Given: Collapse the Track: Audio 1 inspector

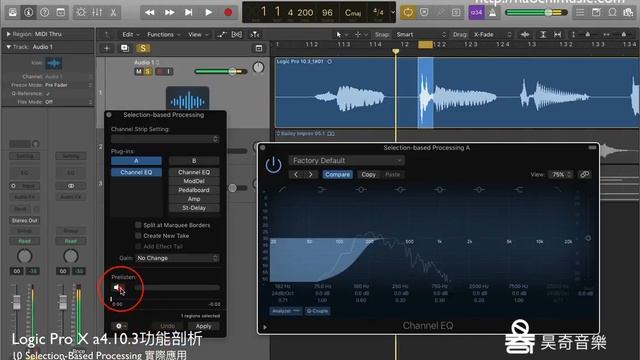Looking at the screenshot, I should click(8, 47).
